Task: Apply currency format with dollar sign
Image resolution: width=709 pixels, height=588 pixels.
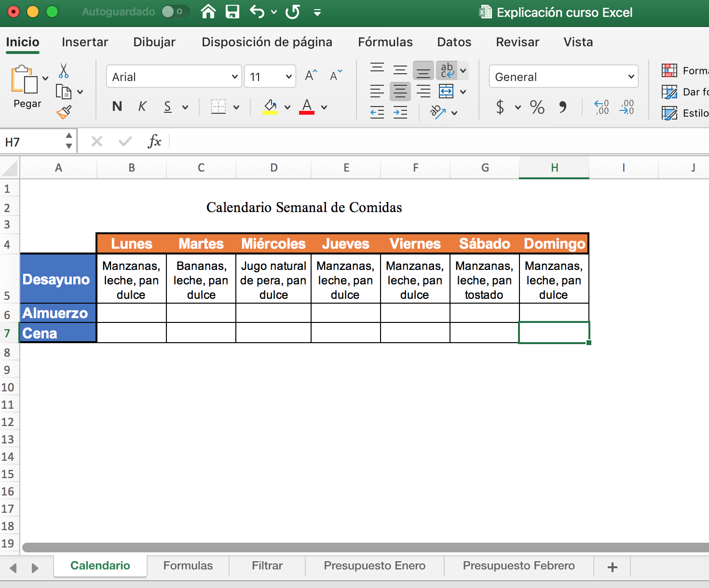Action: pyautogui.click(x=500, y=107)
